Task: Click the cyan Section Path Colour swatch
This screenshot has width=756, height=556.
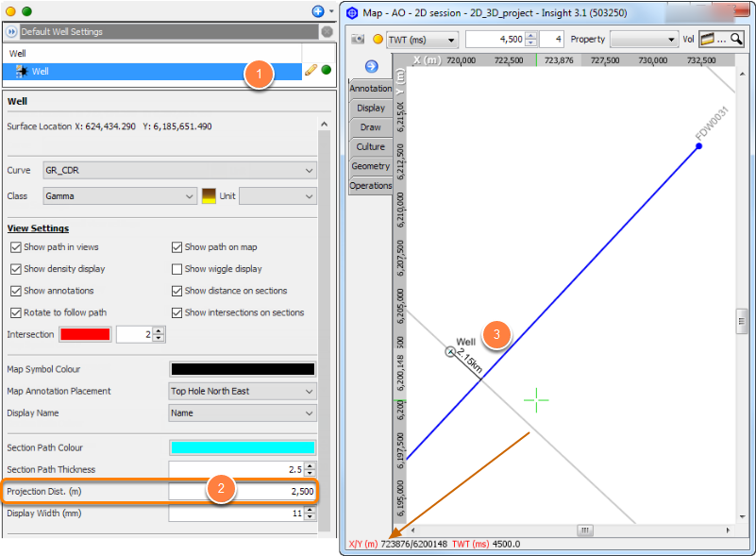Action: tap(243, 447)
